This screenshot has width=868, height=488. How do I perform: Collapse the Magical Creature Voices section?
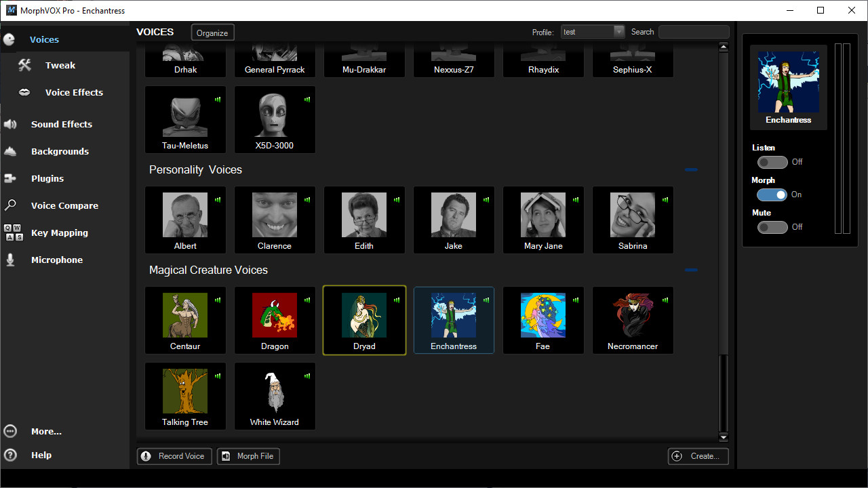click(691, 270)
